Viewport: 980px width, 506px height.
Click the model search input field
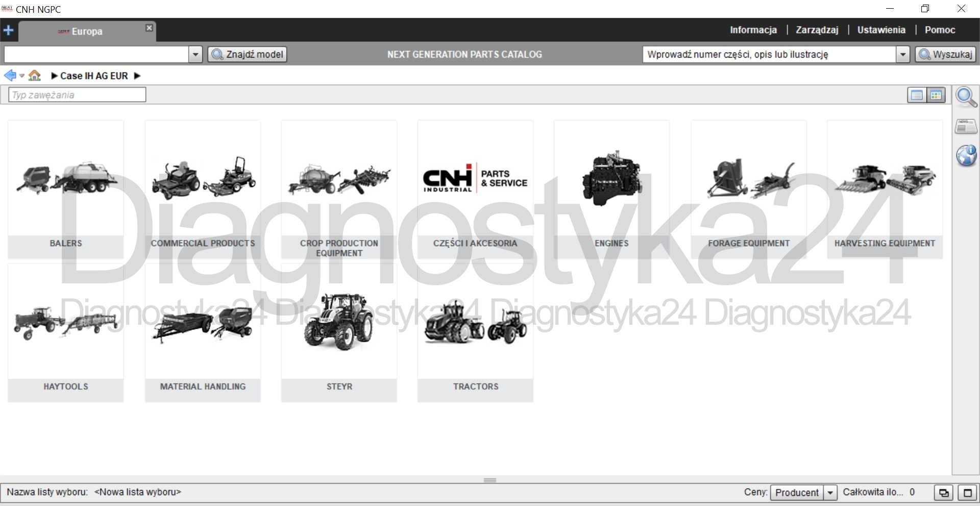[x=96, y=54]
